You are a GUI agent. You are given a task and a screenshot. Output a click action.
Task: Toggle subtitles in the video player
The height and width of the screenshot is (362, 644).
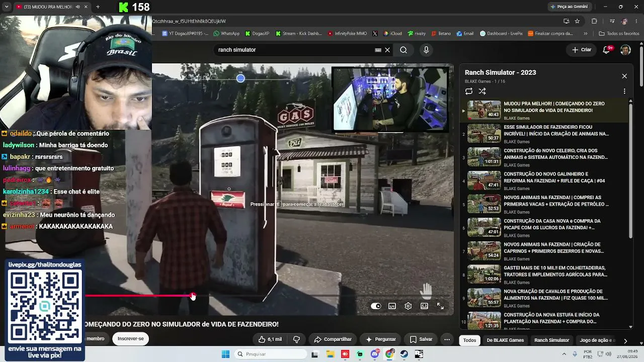coord(392,306)
